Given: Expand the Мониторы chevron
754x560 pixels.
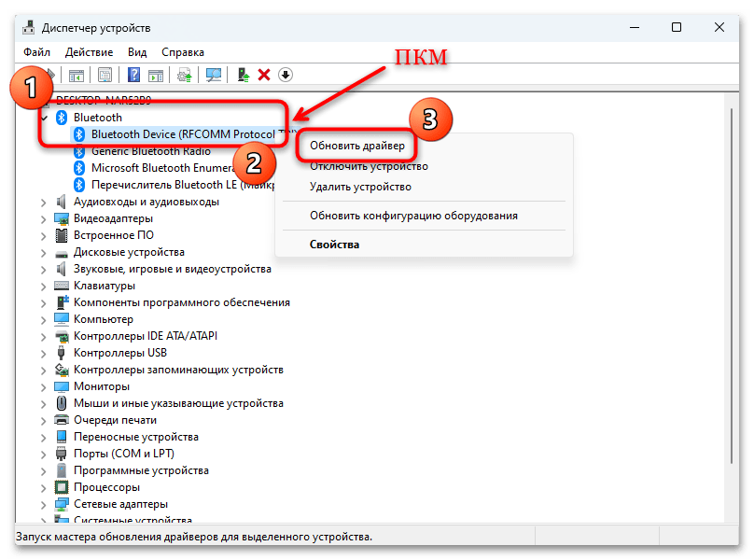Looking at the screenshot, I should pos(44,387).
